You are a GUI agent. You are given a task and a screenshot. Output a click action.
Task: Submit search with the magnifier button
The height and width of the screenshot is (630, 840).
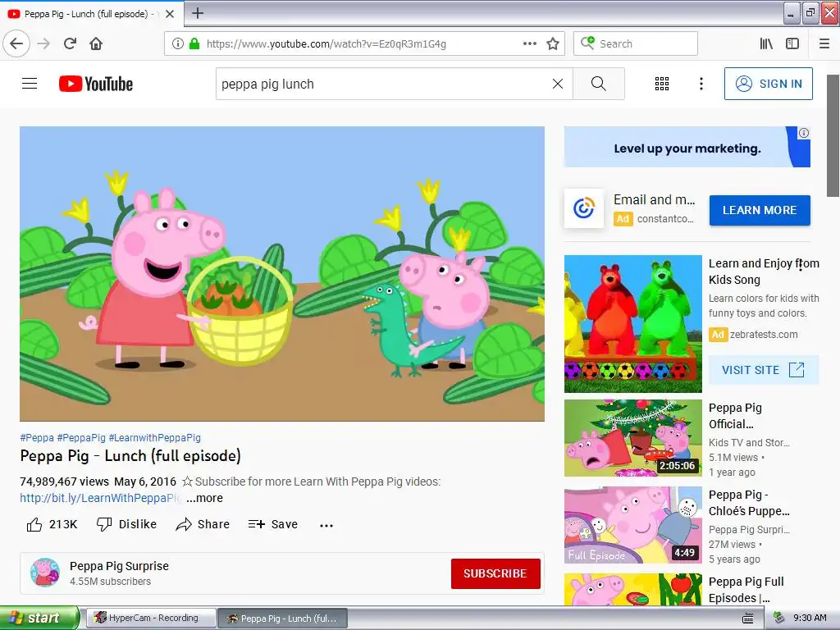pyautogui.click(x=598, y=84)
